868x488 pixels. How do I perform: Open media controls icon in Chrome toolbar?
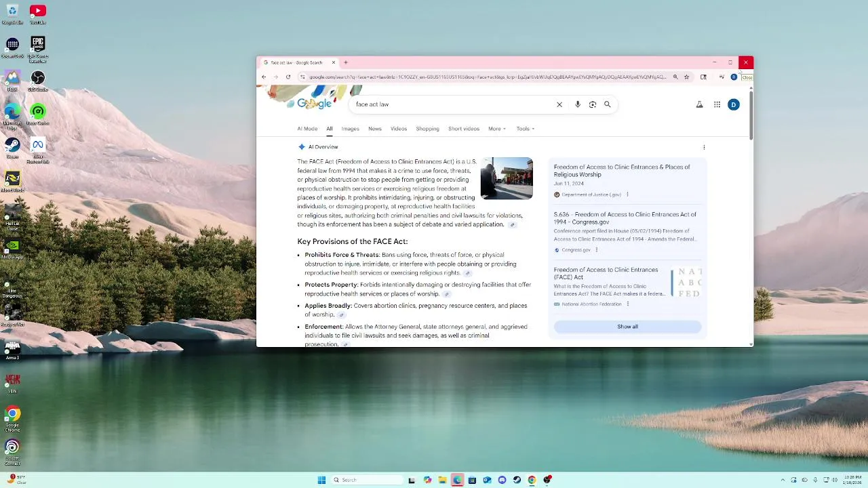click(721, 77)
